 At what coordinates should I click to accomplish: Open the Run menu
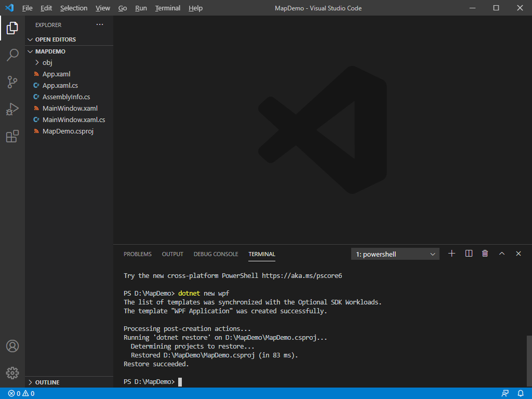141,8
